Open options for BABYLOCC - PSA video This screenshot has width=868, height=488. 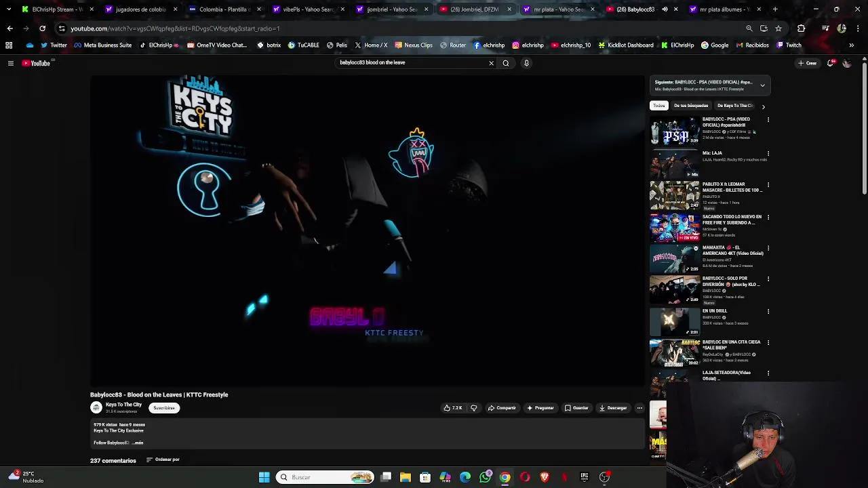[x=768, y=119]
